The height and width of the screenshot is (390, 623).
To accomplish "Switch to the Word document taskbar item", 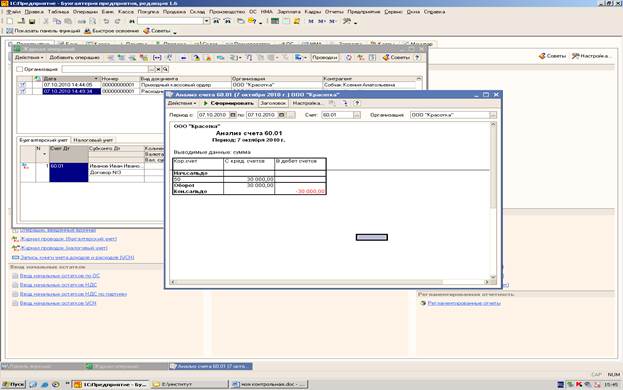I will tap(269, 384).
